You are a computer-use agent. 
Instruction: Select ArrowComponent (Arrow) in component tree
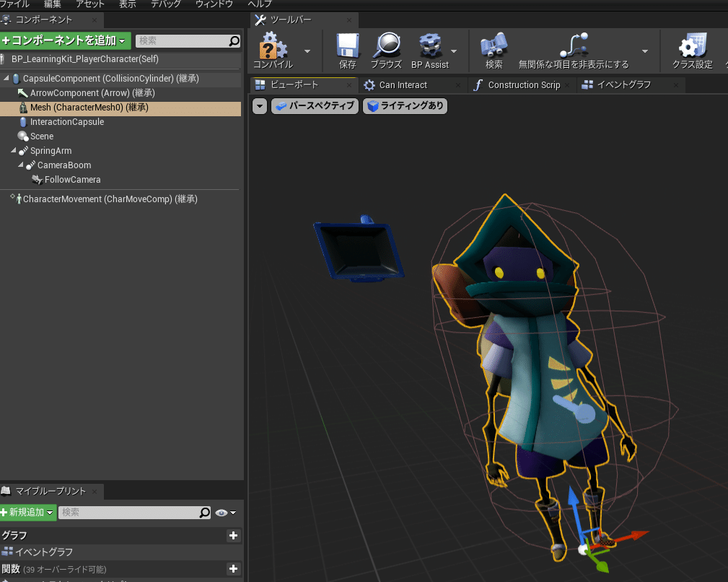click(92, 93)
